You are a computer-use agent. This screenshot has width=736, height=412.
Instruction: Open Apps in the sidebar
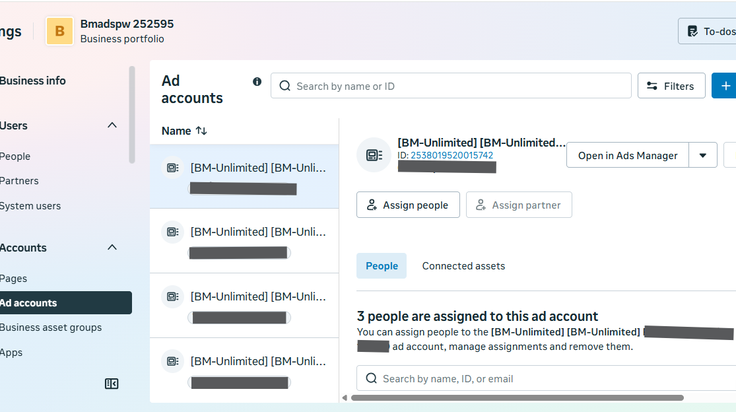coord(11,352)
